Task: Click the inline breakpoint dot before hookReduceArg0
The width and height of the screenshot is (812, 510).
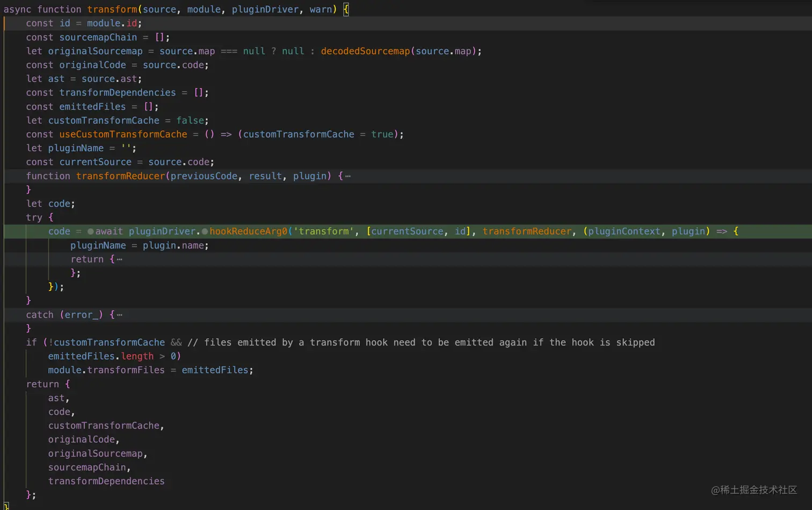Action: [x=205, y=231]
